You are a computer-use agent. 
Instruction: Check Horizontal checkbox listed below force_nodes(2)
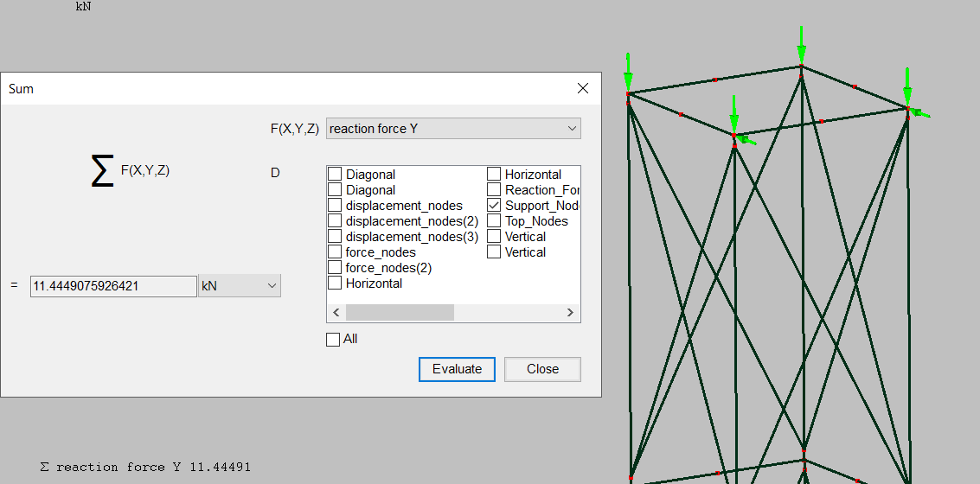tap(335, 283)
